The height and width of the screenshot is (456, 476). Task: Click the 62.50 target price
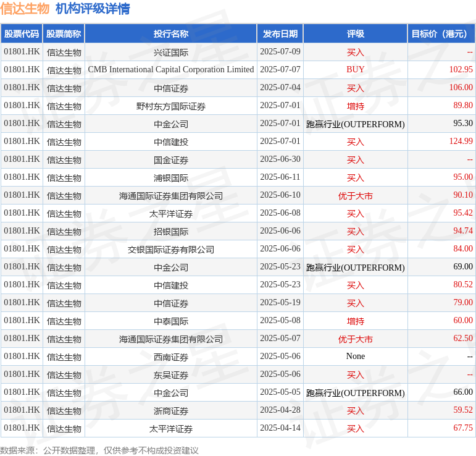click(463, 339)
